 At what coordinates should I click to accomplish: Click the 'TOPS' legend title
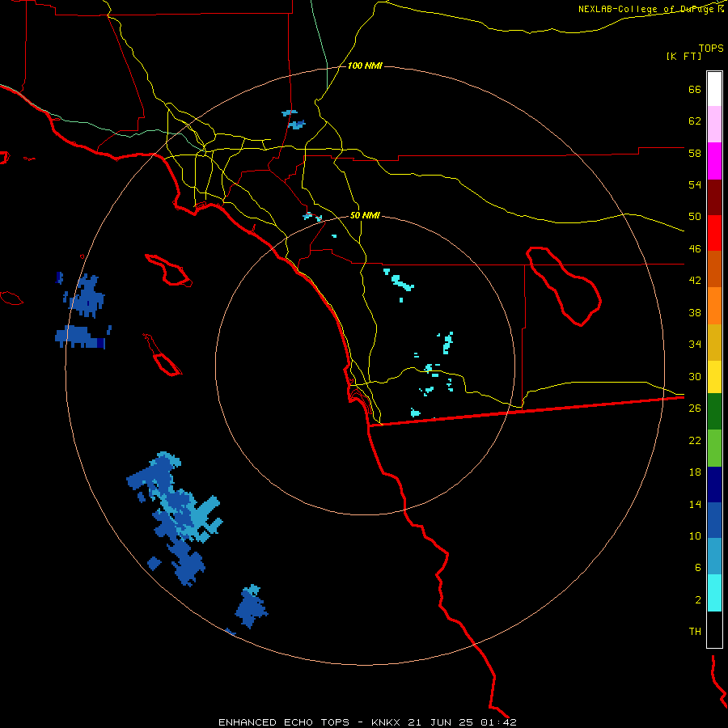click(711, 48)
